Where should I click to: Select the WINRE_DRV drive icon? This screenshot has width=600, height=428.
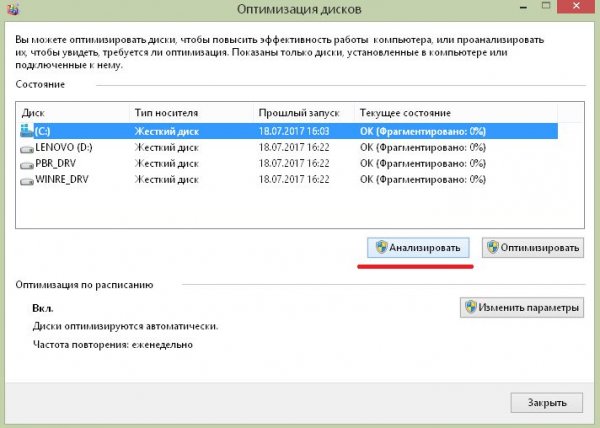click(27, 181)
